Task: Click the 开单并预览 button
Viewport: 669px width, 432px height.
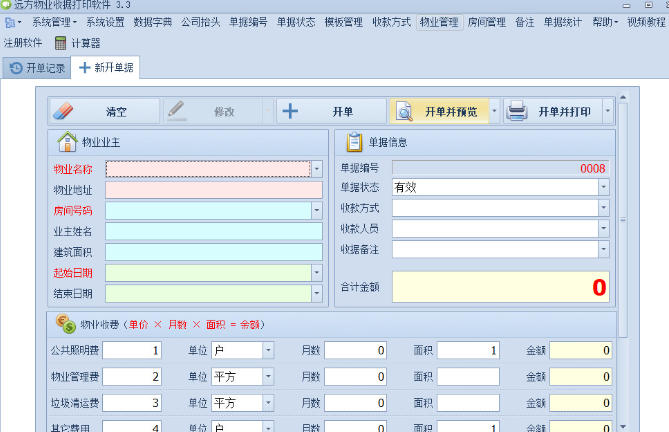Action: point(439,111)
